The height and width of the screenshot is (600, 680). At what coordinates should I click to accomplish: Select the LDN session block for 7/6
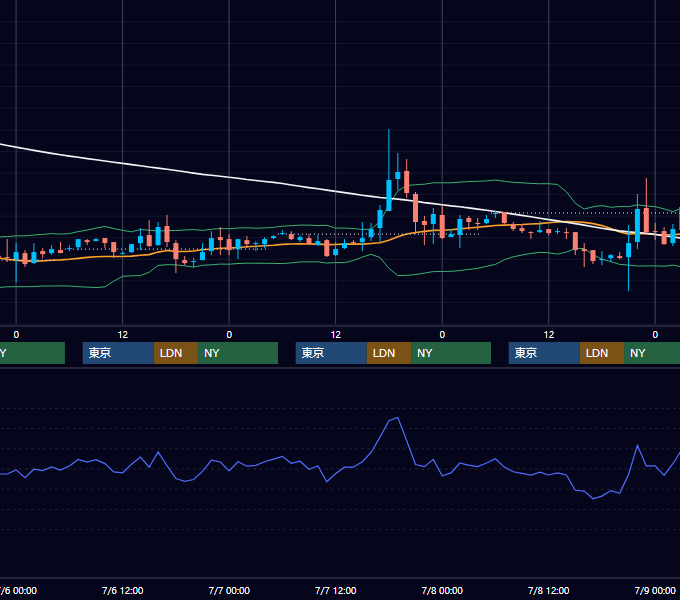coord(176,353)
